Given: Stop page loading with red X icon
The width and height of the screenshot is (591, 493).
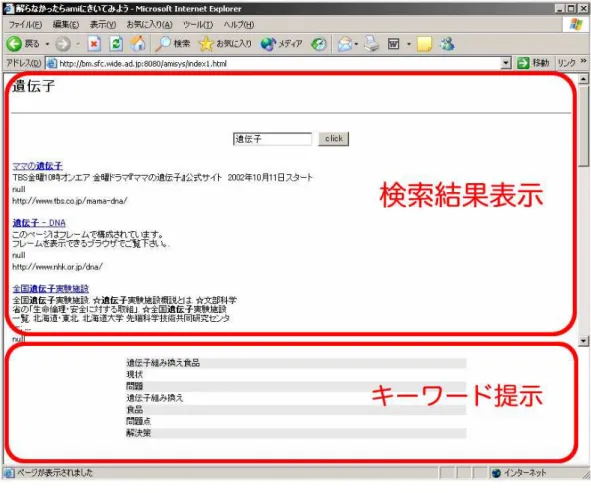Looking at the screenshot, I should click(94, 44).
